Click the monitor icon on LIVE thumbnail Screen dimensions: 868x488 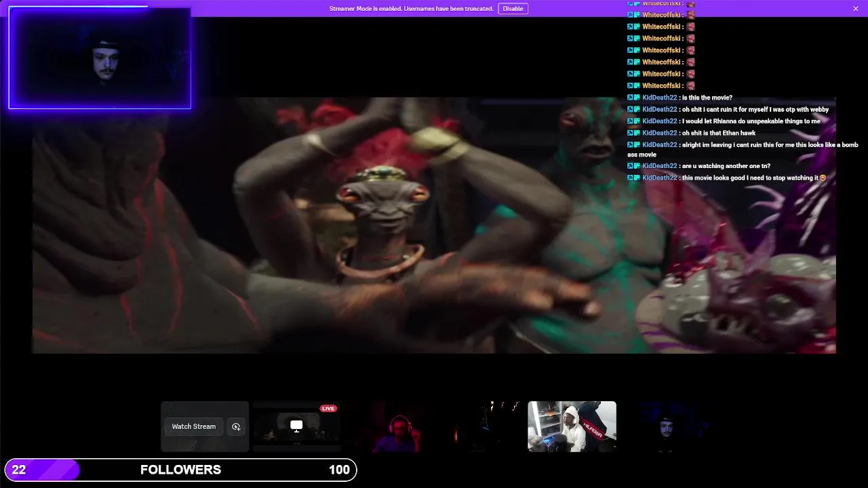[296, 426]
